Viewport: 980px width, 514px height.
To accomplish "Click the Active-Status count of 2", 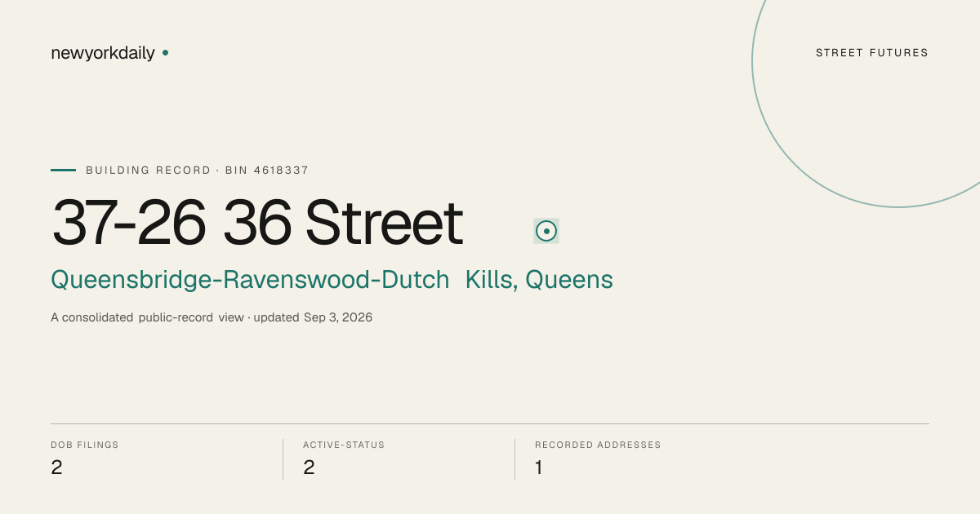I will point(309,467).
